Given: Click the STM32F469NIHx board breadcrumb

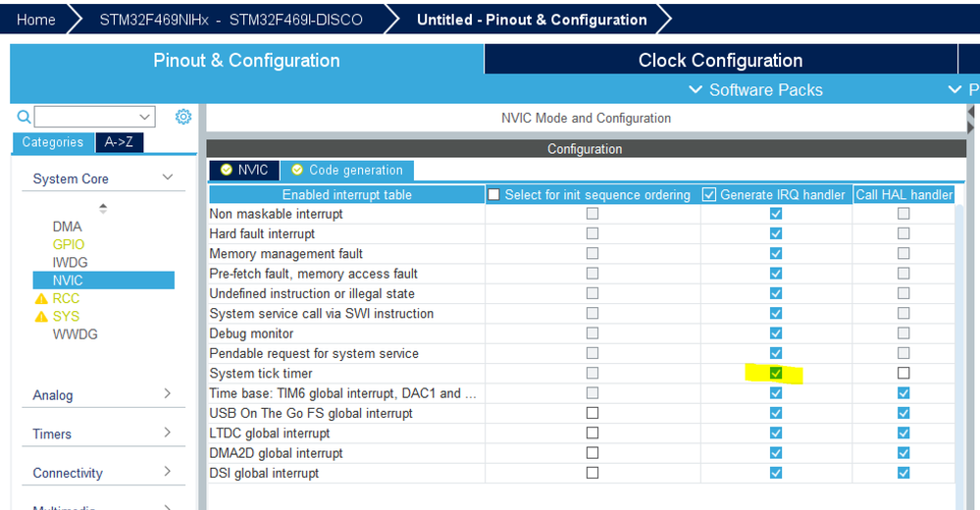Looking at the screenshot, I should [x=231, y=20].
